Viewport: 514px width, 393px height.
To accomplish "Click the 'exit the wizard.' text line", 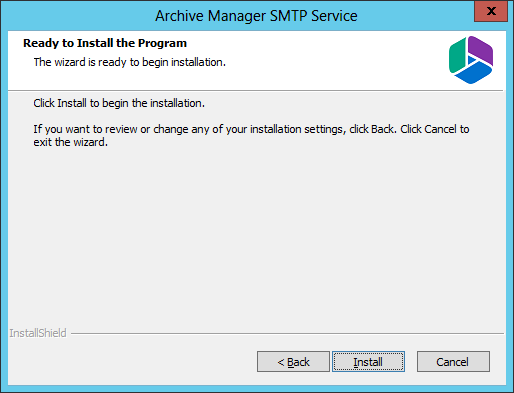I will pos(70,142).
